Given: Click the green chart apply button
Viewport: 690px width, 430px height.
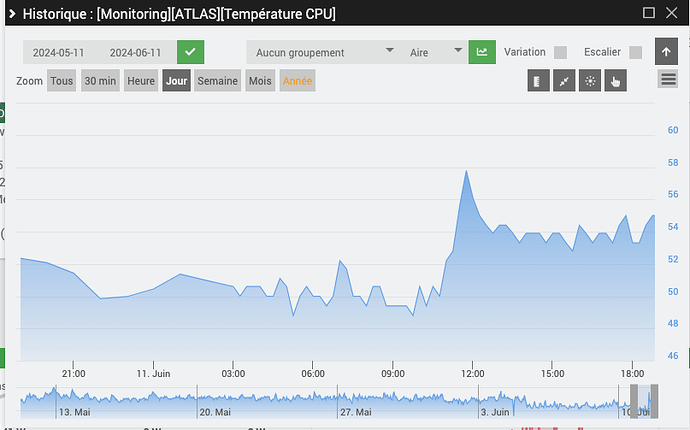Looking at the screenshot, I should 482,52.
